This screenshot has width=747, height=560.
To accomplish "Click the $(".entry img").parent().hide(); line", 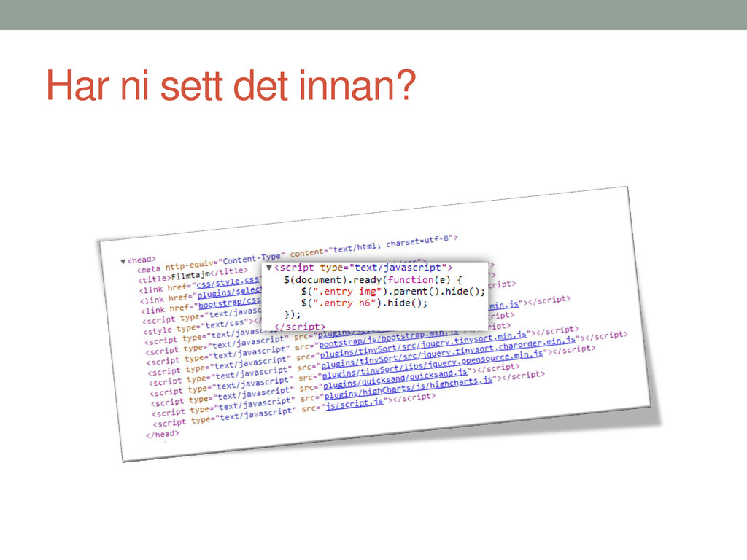I will (393, 292).
